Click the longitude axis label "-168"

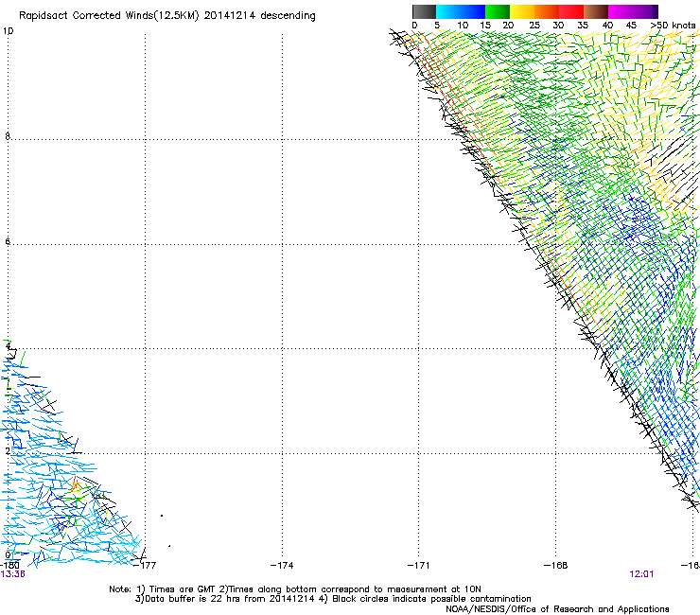pyautogui.click(x=556, y=566)
